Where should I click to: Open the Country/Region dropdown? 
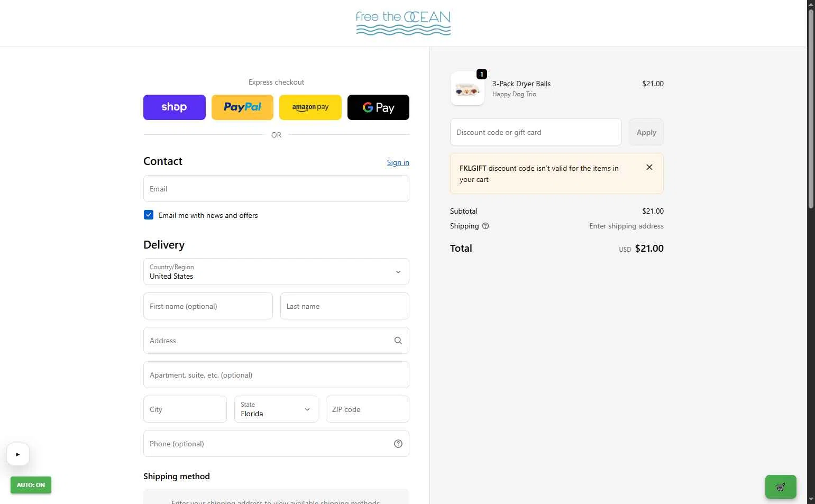[x=276, y=272]
